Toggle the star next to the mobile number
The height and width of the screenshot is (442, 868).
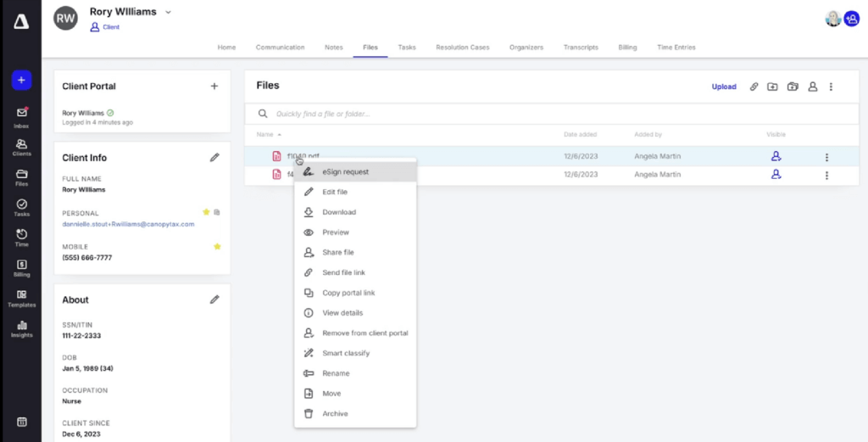click(217, 246)
